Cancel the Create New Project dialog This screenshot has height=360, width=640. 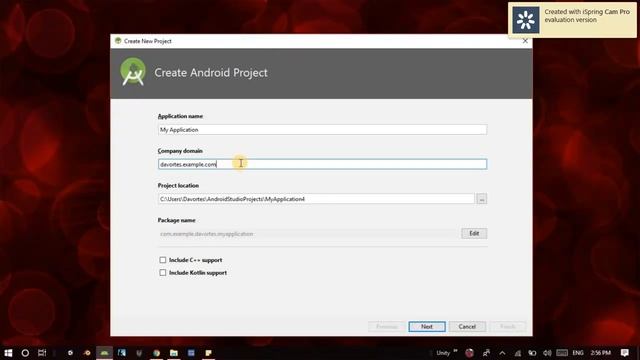coord(467,327)
